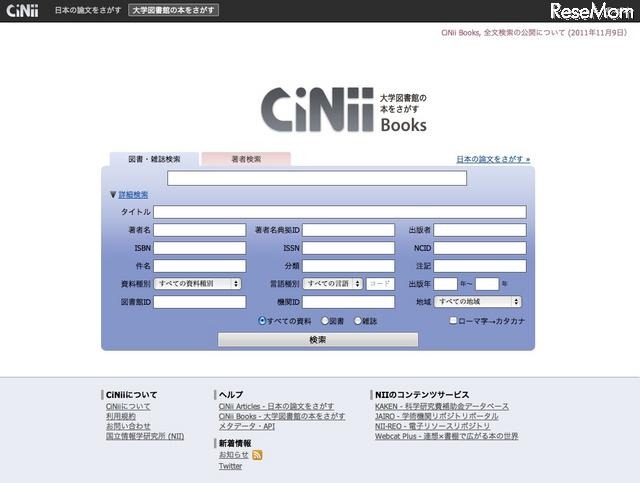
Task: Collapse the 詳細検索 disclosure triangle
Action: coord(113,195)
